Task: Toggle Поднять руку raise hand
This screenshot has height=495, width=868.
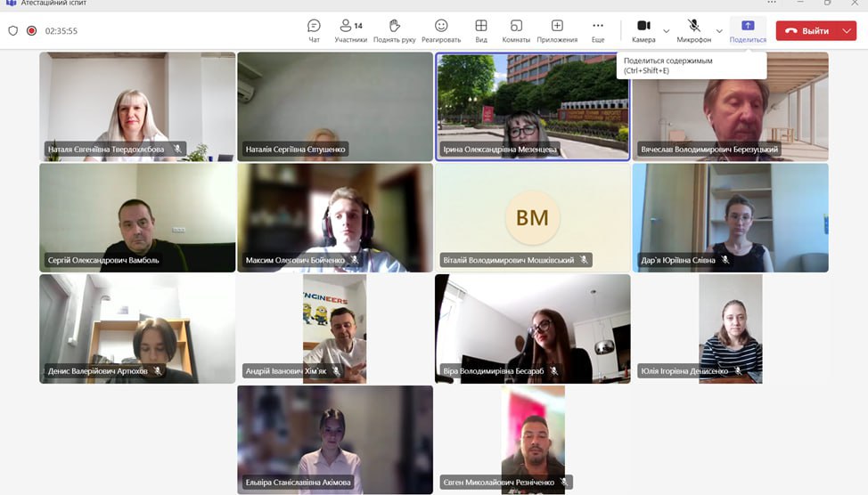Action: 395,30
